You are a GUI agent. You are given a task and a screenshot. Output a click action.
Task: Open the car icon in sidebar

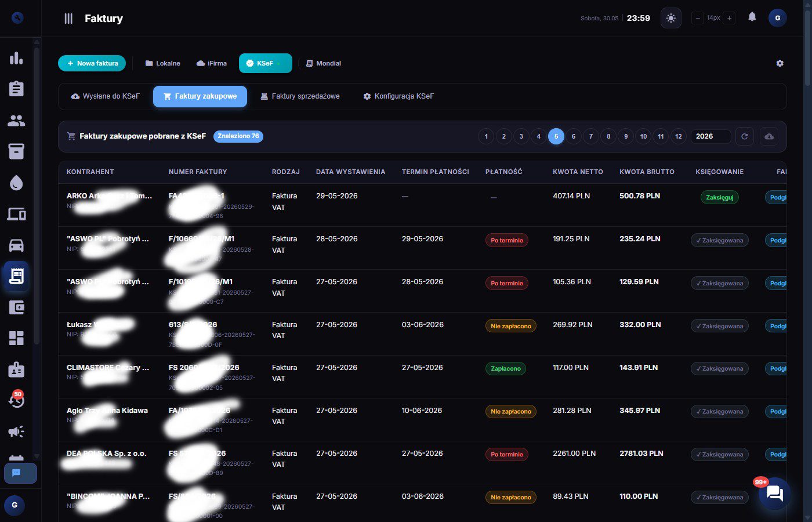click(16, 245)
